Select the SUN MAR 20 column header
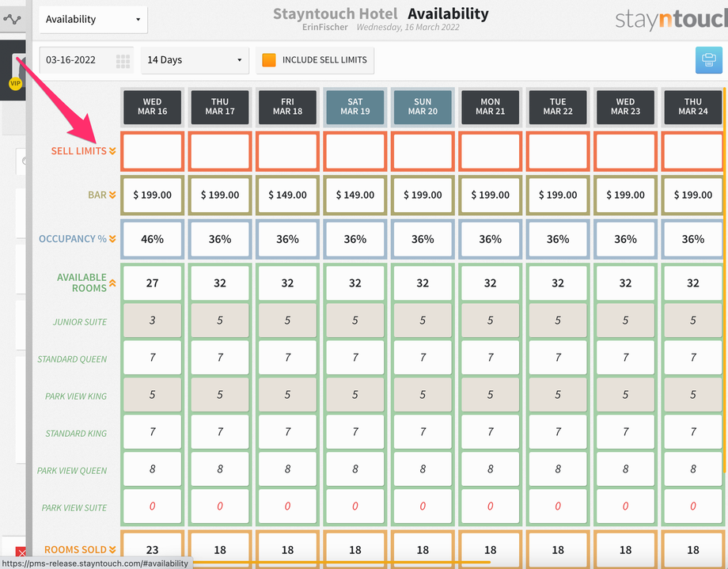 423,107
